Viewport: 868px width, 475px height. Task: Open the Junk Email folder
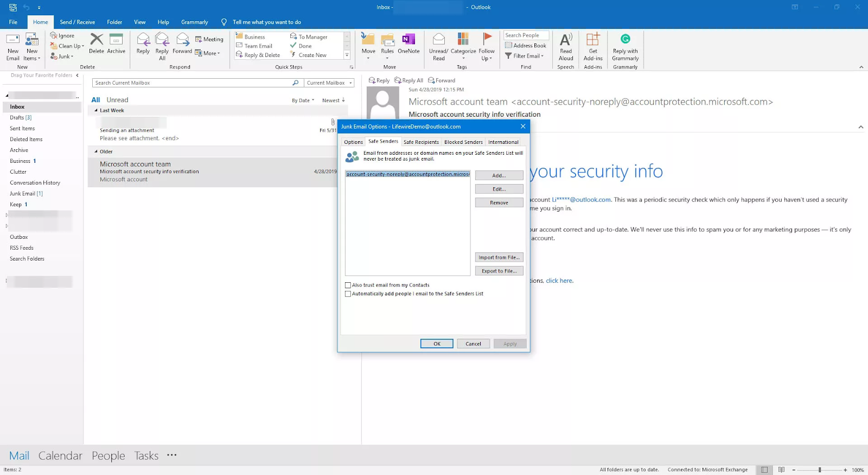coord(26,194)
